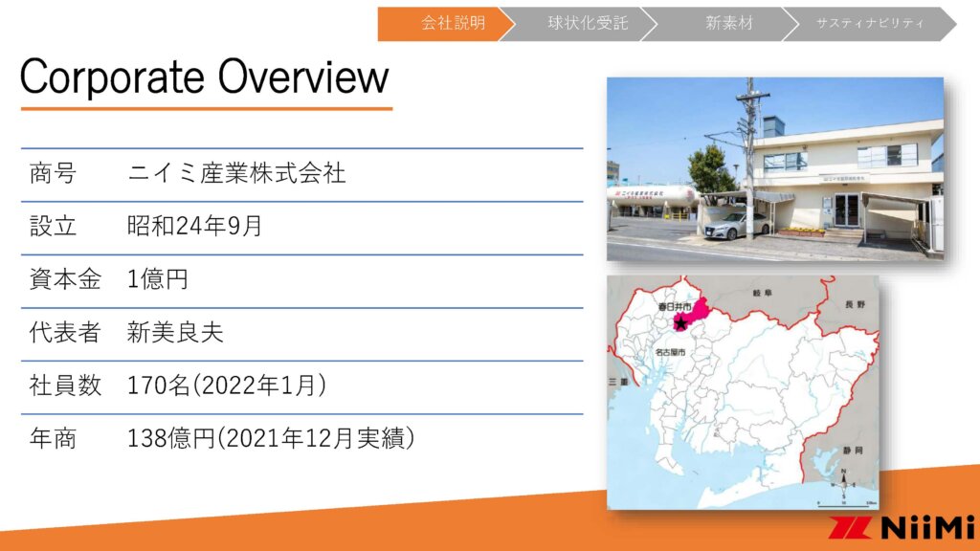Click the company building photo
The image size is (980, 551).
775,168
